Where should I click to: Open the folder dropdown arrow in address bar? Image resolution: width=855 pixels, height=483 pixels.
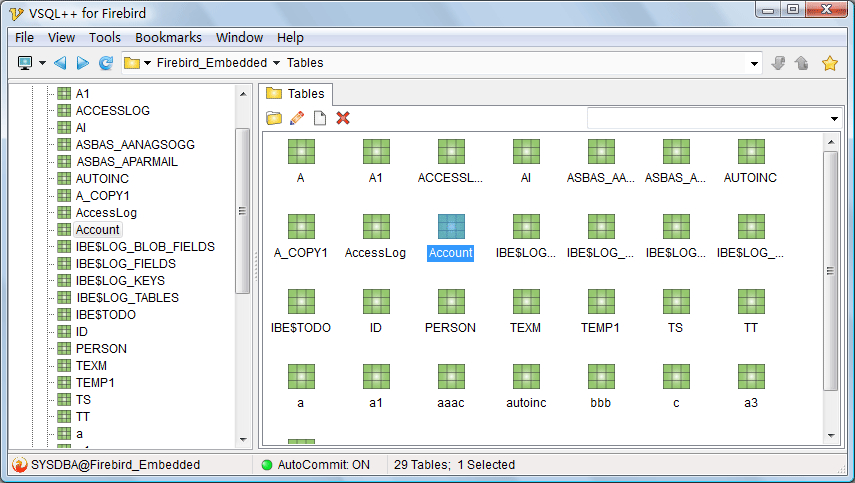[x=147, y=63]
